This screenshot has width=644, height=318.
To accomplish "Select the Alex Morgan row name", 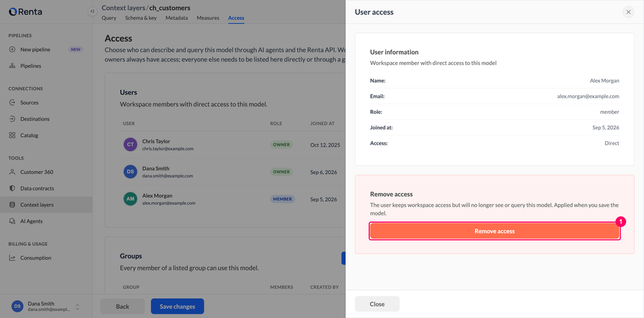I will point(157,196).
